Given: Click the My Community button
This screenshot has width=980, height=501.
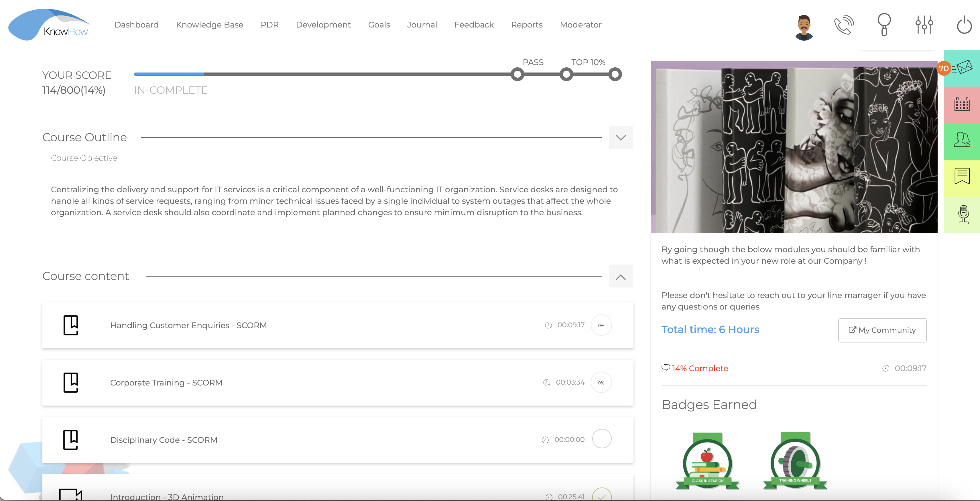Looking at the screenshot, I should point(882,330).
